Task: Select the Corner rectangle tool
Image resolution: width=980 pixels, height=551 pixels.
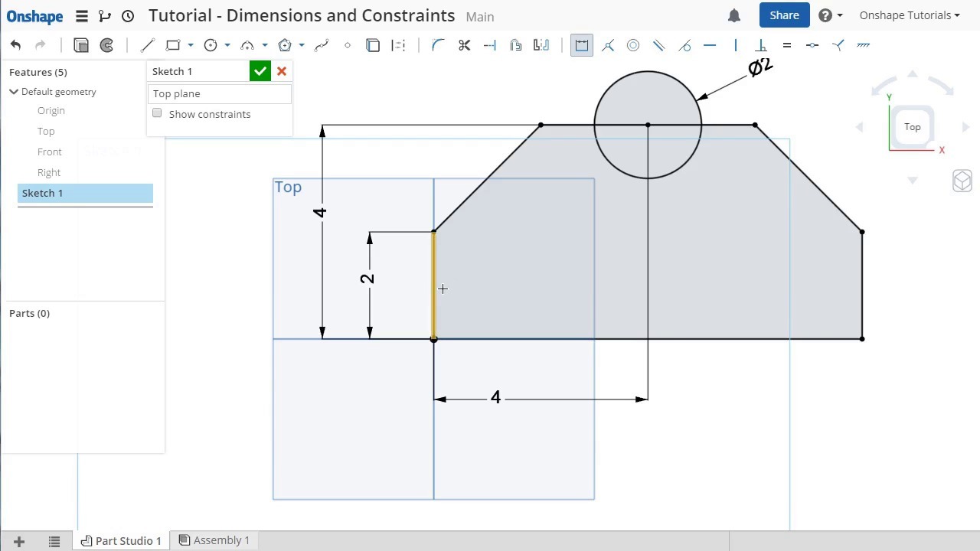Action: (173, 45)
